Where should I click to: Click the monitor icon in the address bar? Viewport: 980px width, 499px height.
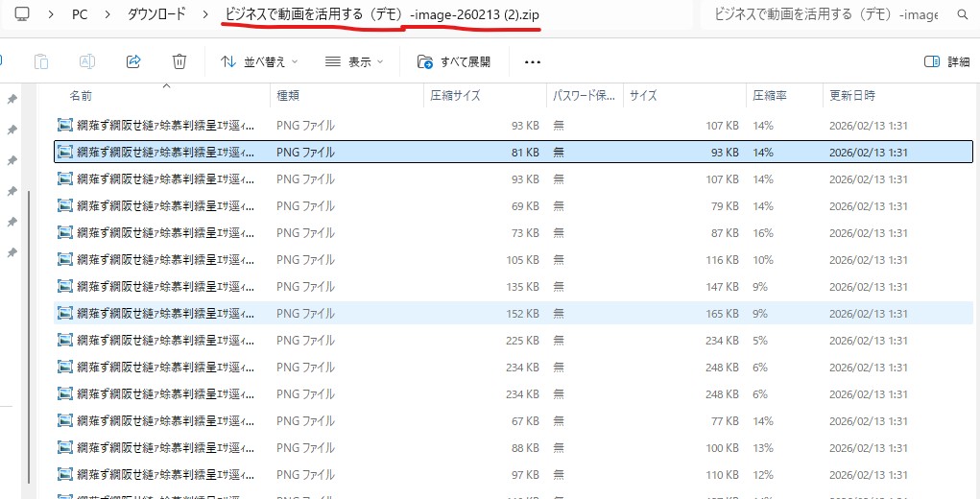pos(22,15)
